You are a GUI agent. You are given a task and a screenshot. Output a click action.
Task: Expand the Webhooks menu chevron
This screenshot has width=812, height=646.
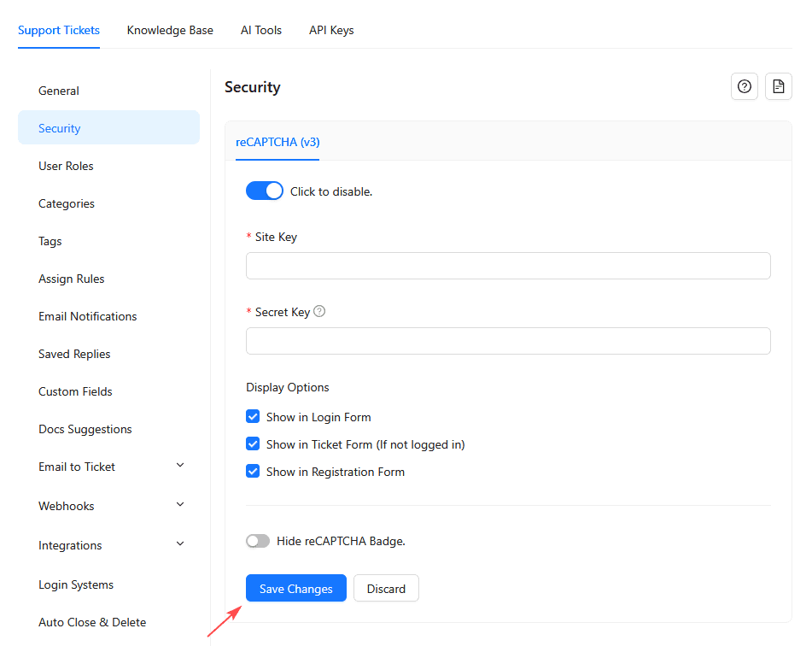[x=180, y=505]
